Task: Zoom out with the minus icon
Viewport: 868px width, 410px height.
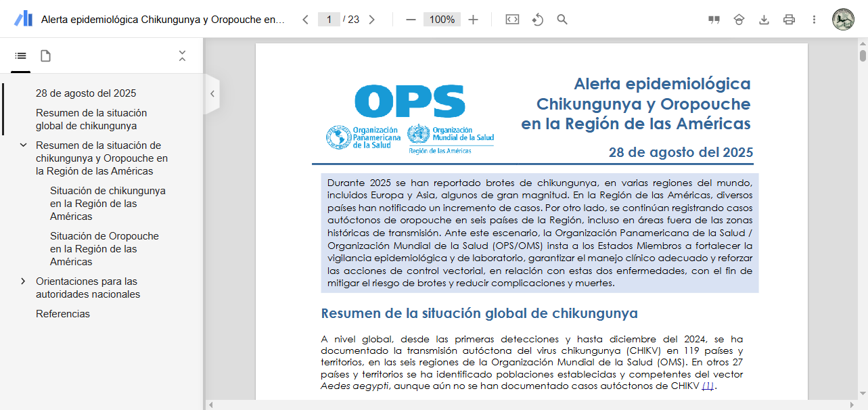Action: coord(411,20)
